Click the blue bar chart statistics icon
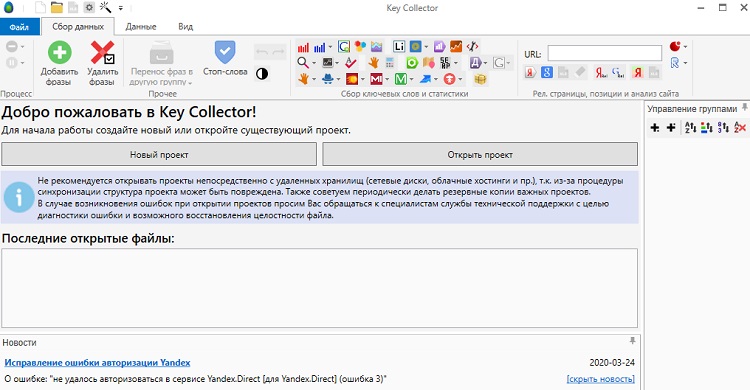750x390 pixels. point(320,47)
